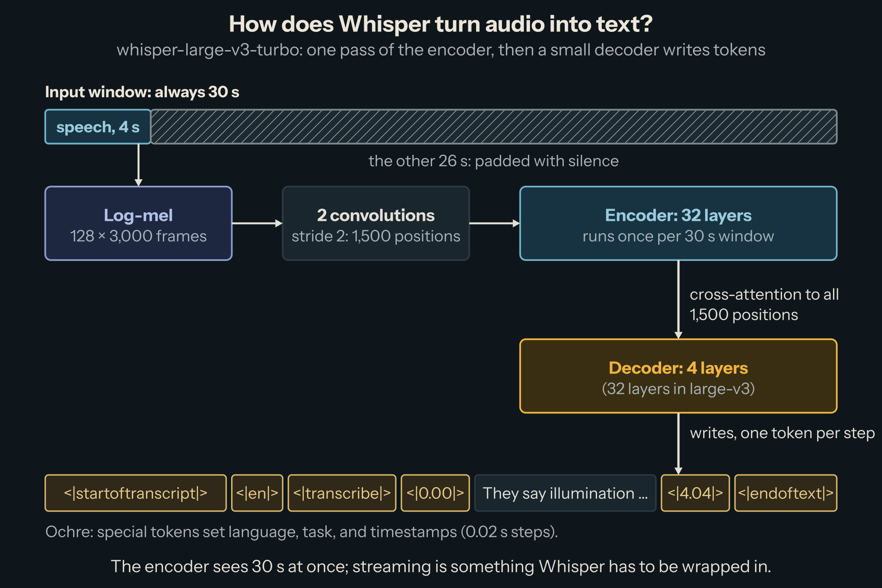This screenshot has height=588, width=882.
Task: Click the closing line 'The encoder sees 30 s at once'
Action: [441, 566]
